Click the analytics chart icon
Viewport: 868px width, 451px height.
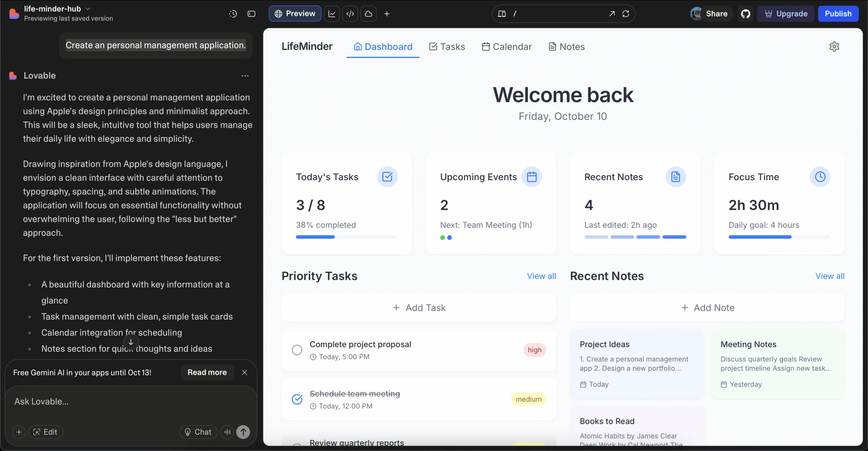coord(332,14)
